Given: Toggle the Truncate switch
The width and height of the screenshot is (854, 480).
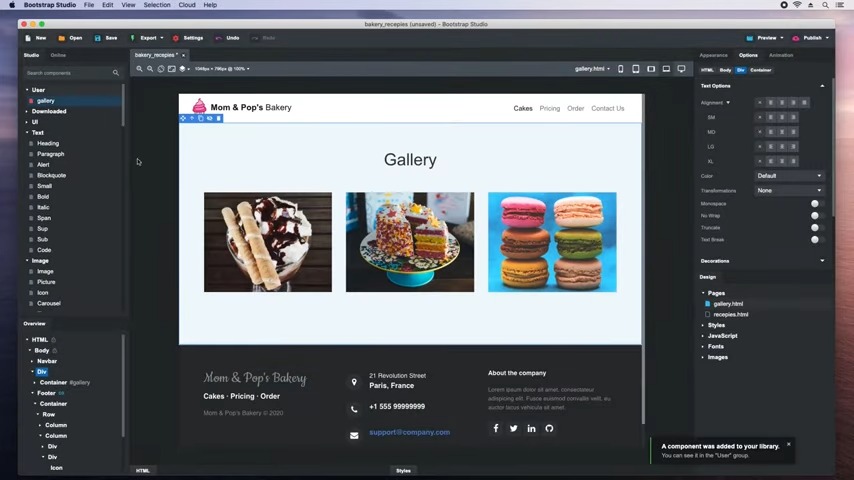Looking at the screenshot, I should pos(816,228).
